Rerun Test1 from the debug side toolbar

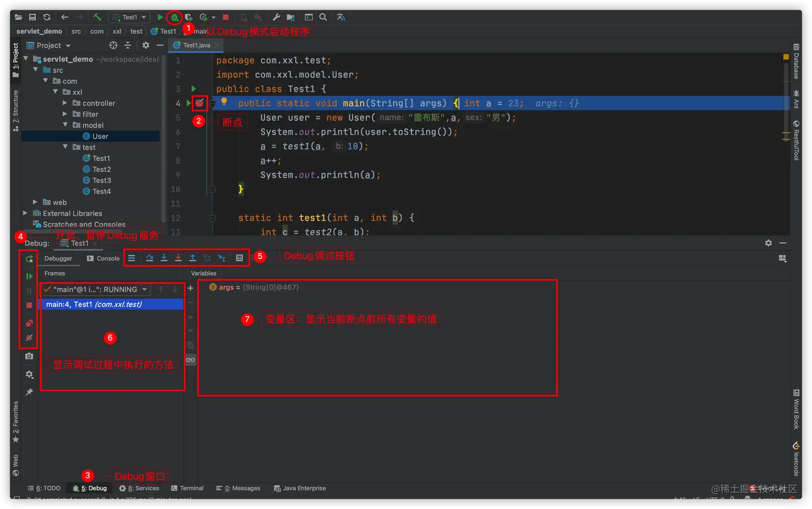[29, 259]
